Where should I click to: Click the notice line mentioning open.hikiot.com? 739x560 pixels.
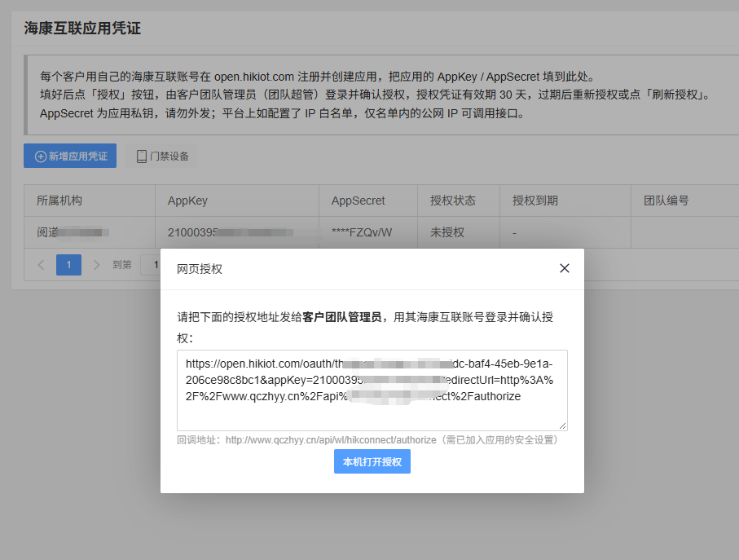318,77
